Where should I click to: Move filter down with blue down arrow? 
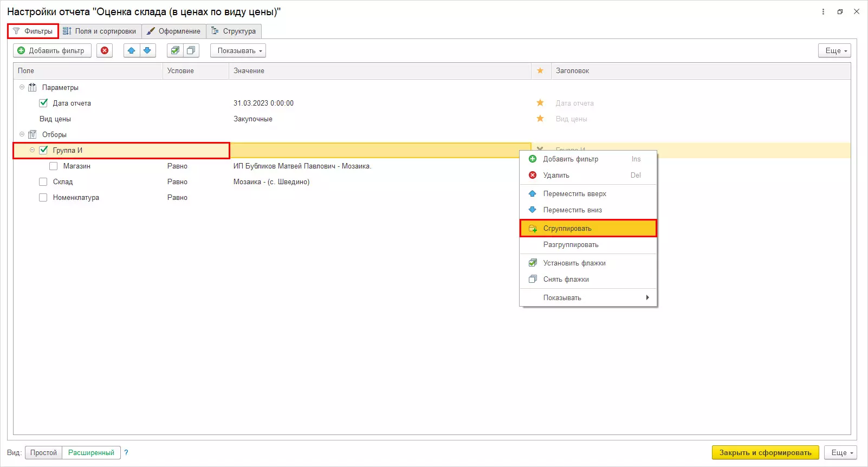point(147,50)
